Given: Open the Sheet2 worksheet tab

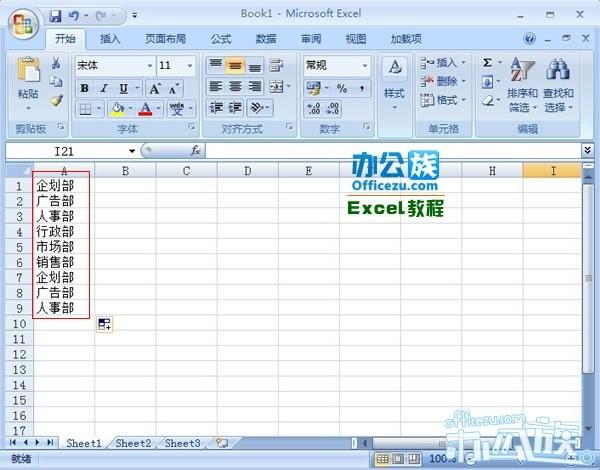Looking at the screenshot, I should pos(133,443).
